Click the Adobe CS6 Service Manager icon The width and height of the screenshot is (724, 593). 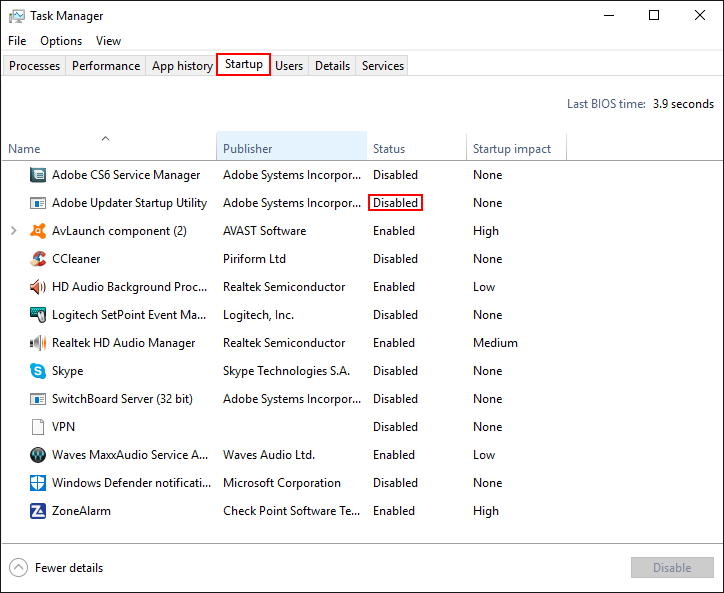(x=38, y=175)
